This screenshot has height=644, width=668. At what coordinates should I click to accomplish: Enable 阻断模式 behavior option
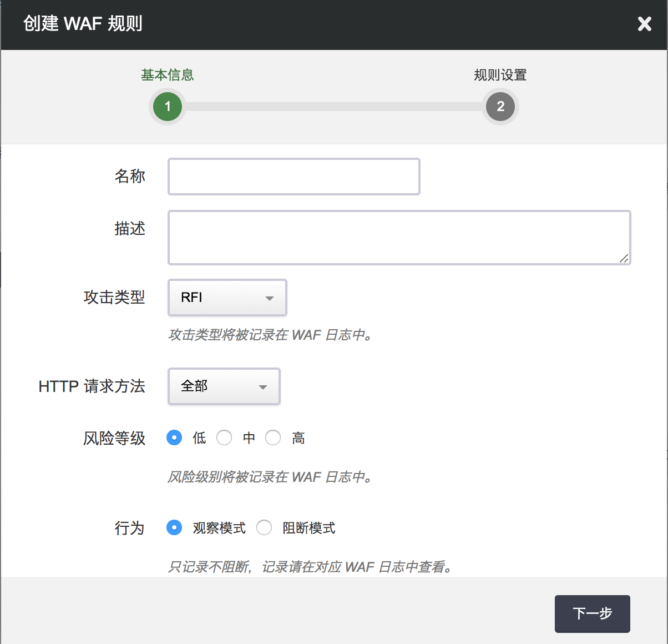[x=264, y=527]
